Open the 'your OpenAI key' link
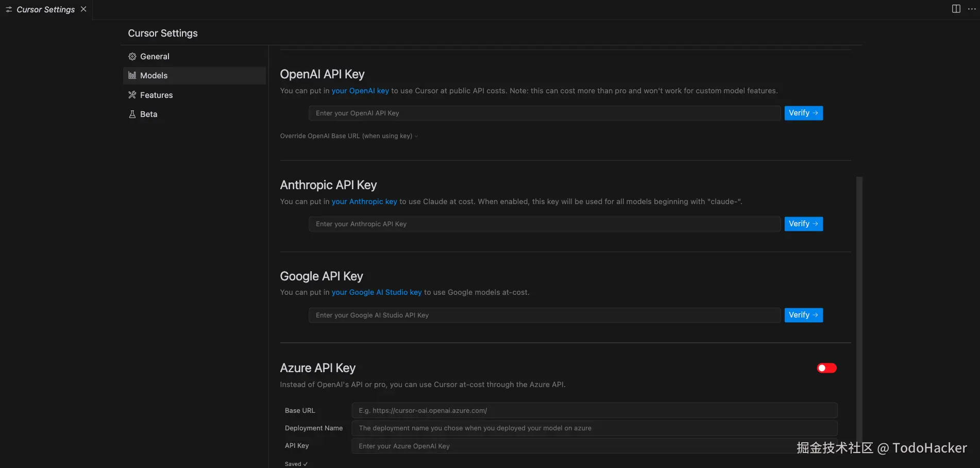This screenshot has height=468, width=980. point(360,91)
